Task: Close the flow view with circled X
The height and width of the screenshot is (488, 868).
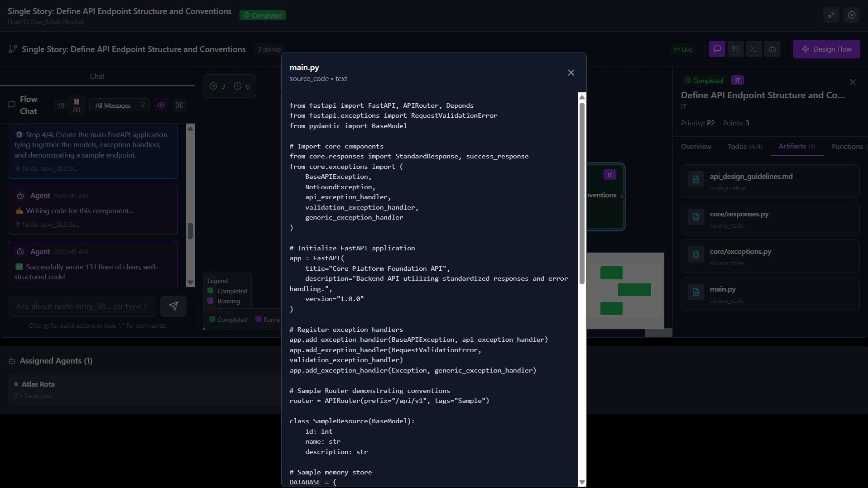Action: click(x=852, y=15)
